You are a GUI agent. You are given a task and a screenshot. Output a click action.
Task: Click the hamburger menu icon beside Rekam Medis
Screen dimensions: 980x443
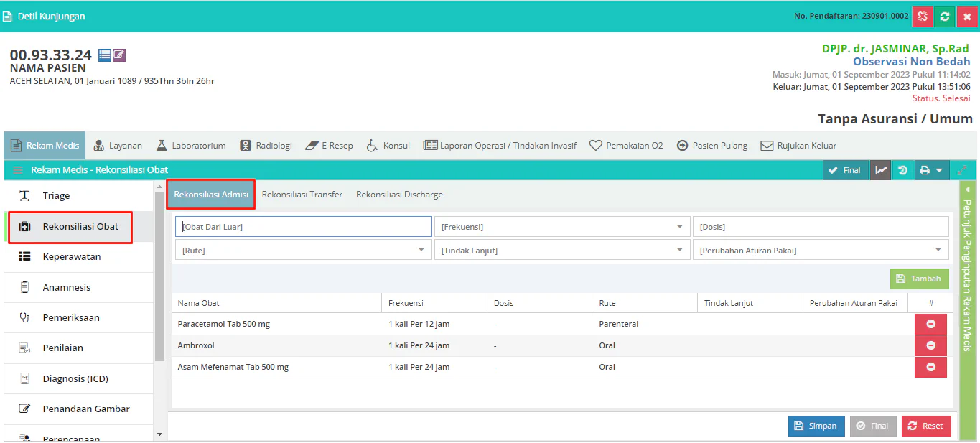[18, 170]
